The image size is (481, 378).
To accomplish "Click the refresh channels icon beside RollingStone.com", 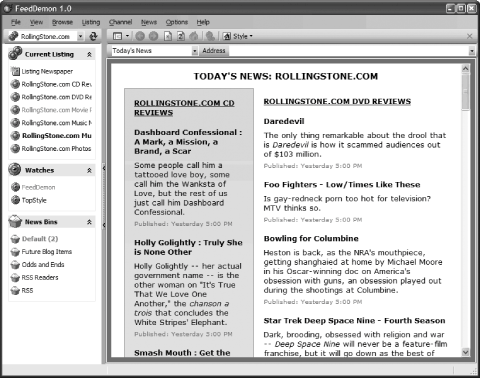I will point(93,36).
